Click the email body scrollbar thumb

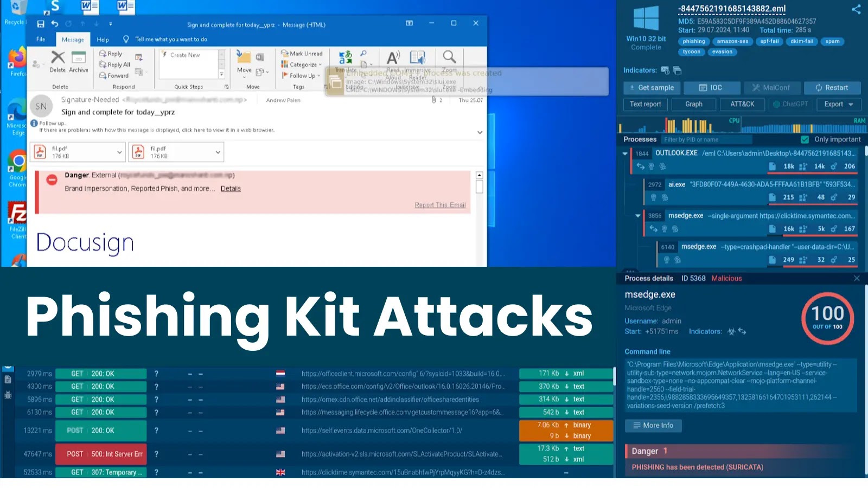click(x=480, y=187)
